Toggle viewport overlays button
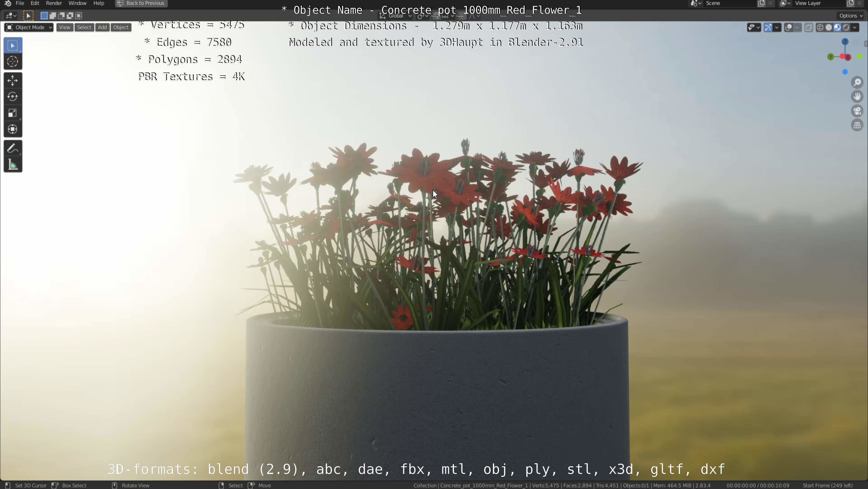Screen dimensions: 868x489 [788, 28]
